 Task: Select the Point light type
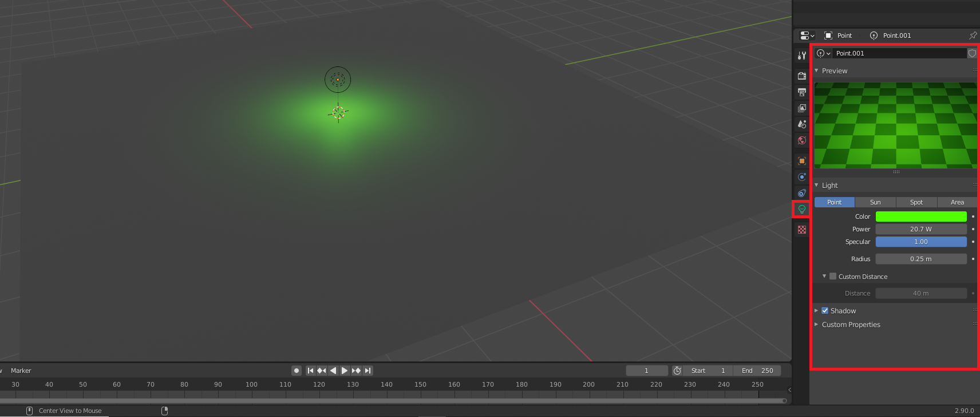(835, 202)
